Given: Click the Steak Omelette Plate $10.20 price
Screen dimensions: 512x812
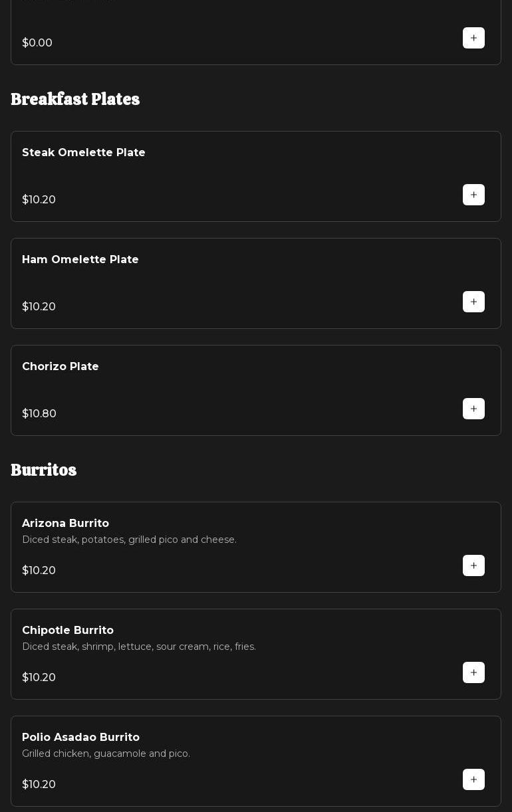Looking at the screenshot, I should [x=39, y=200].
